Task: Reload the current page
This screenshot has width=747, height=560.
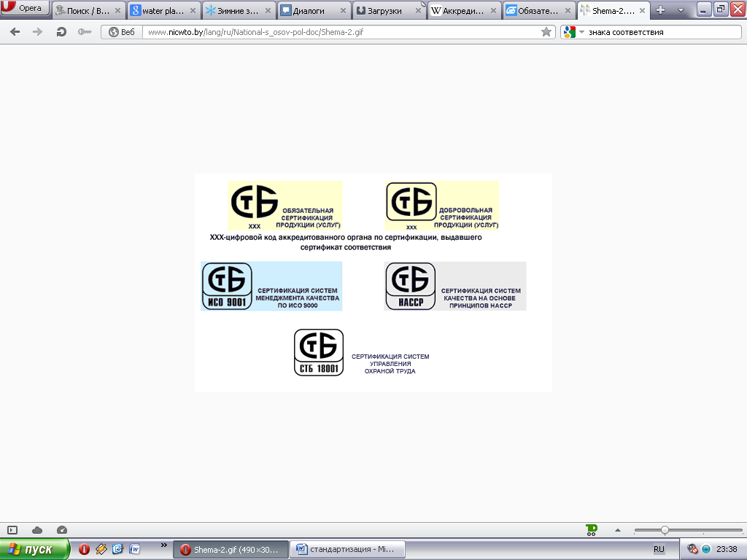Action: click(61, 32)
